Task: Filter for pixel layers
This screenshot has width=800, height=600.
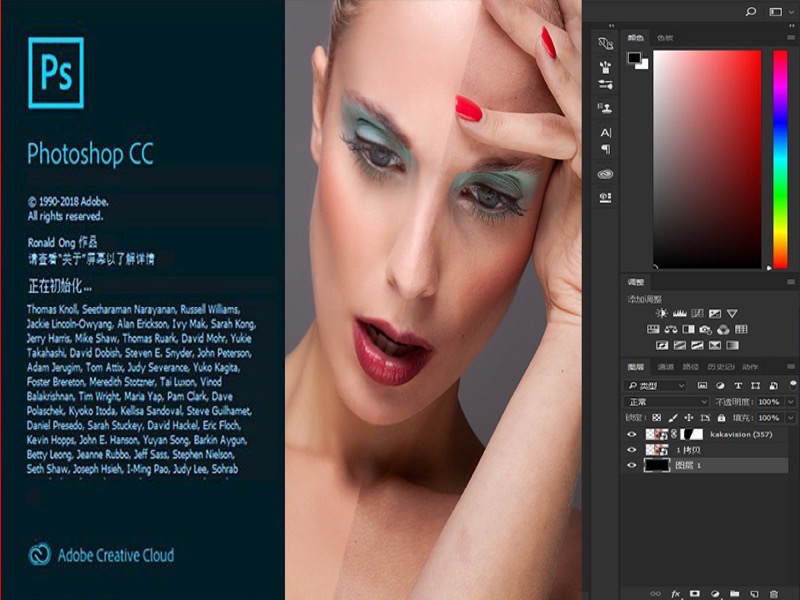Action: click(703, 386)
